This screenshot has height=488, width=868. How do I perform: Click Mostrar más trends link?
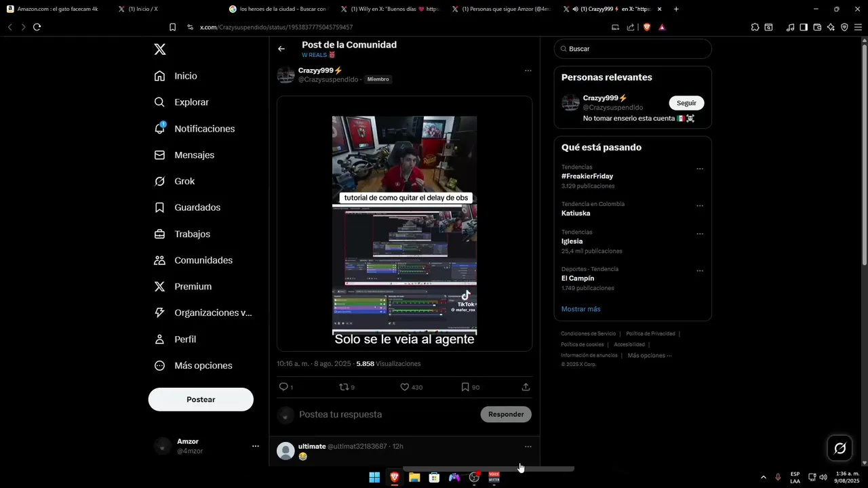coord(580,309)
